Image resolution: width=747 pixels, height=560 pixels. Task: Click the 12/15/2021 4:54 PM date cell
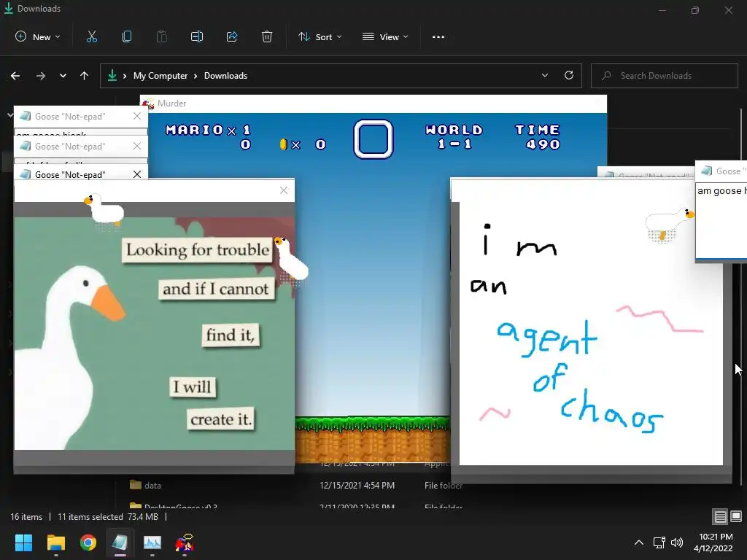[x=357, y=485]
